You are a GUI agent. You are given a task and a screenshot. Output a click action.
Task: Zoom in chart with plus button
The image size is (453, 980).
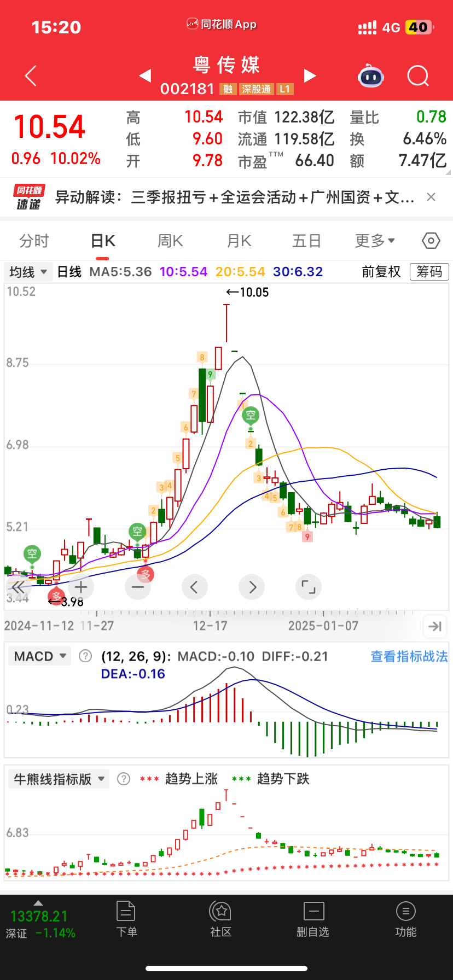[81, 587]
